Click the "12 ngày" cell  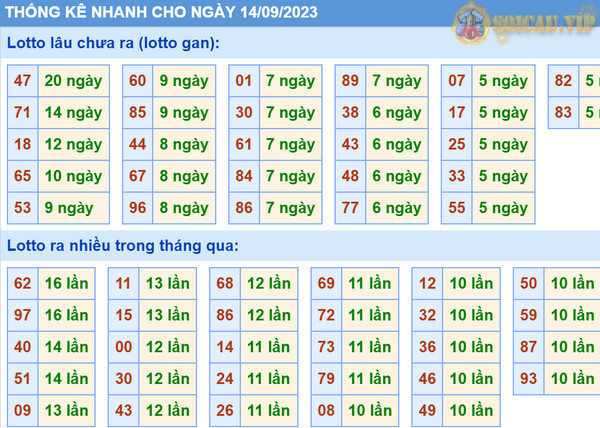(73, 144)
